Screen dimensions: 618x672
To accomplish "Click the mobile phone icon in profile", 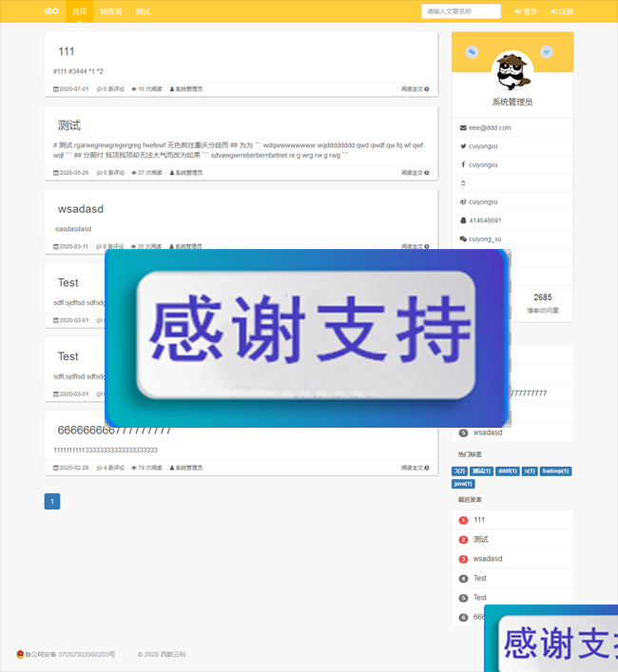I will (463, 183).
